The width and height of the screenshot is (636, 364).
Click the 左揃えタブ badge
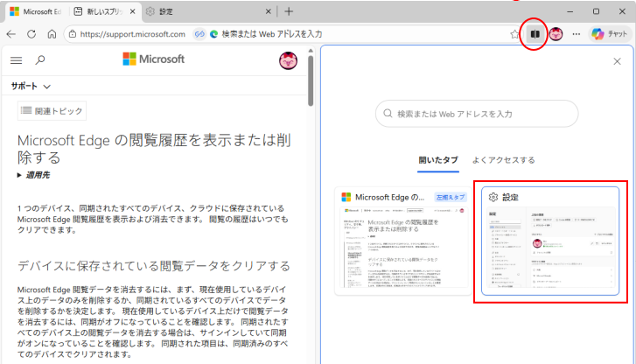(x=451, y=197)
